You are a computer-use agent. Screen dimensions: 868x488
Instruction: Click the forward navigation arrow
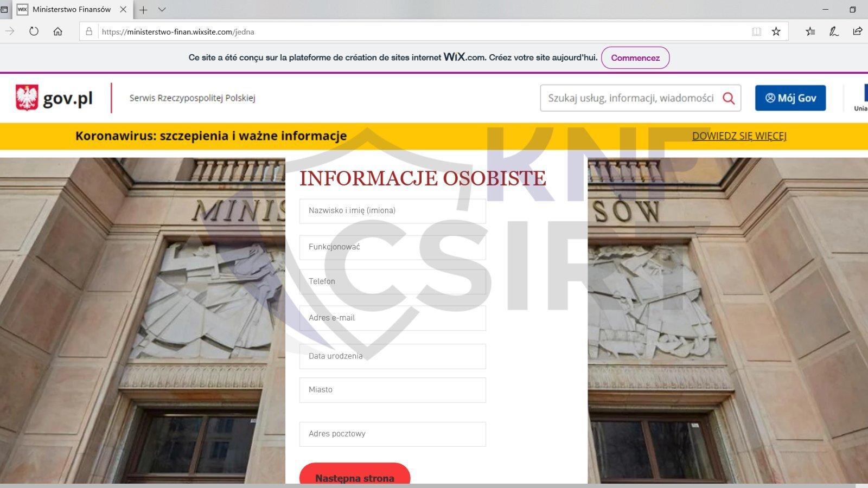(x=10, y=31)
